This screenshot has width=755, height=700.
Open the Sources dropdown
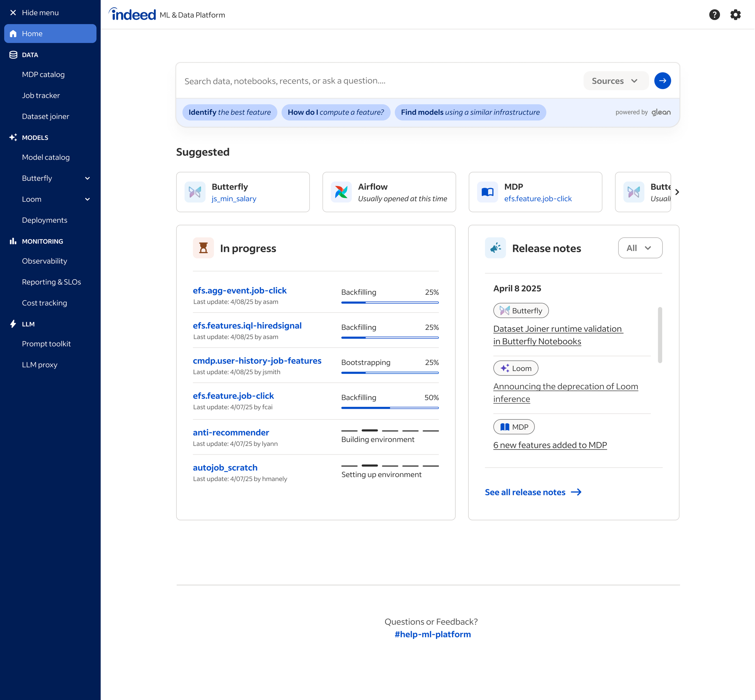pyautogui.click(x=616, y=81)
